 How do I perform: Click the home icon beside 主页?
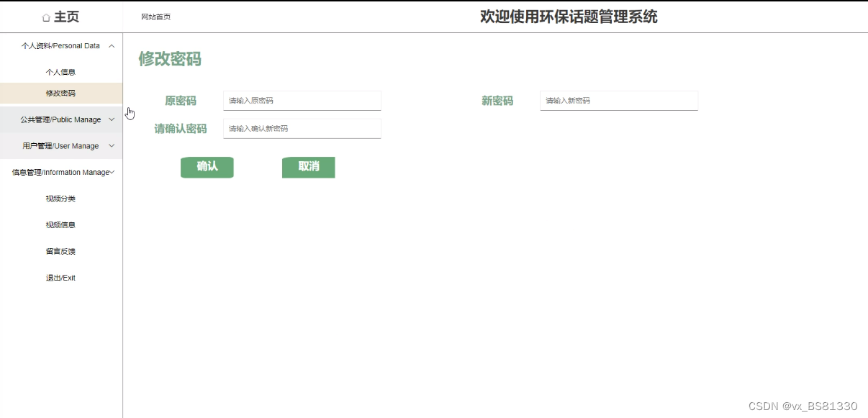click(x=47, y=17)
